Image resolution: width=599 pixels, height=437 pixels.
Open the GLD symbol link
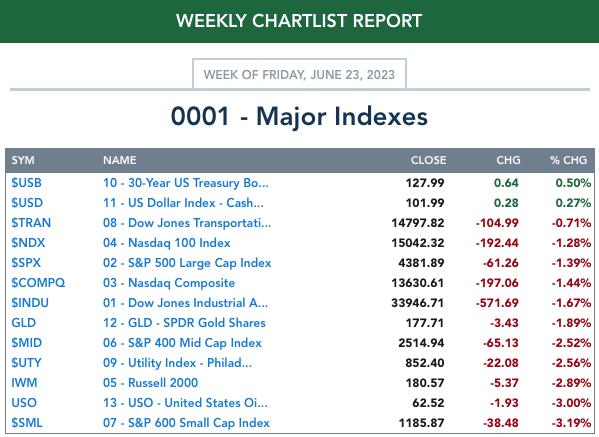[x=23, y=323]
